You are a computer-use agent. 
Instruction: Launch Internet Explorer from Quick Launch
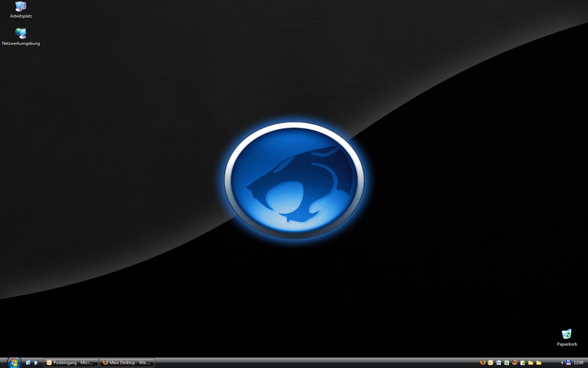click(28, 363)
